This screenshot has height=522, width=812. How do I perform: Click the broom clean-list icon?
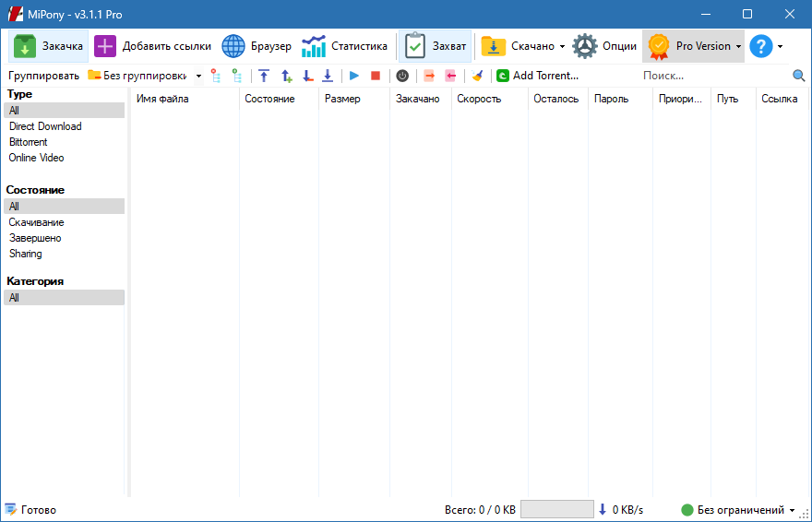point(477,76)
